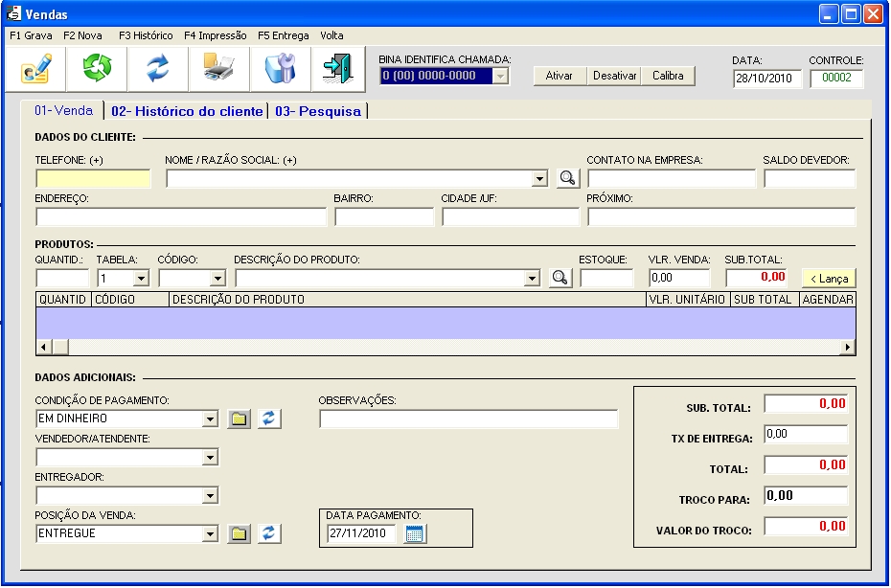Click the exit door icon
Screen dimensions: 891x588
337,70
